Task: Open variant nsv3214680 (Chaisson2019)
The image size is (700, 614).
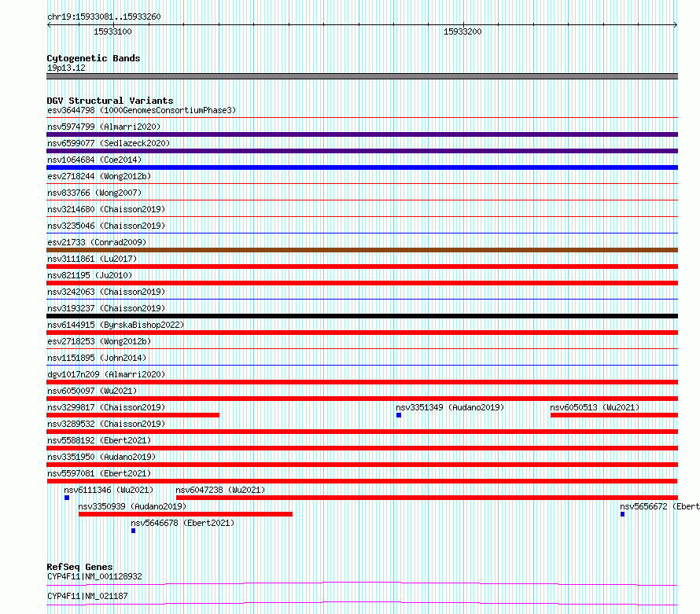Action: (106, 209)
